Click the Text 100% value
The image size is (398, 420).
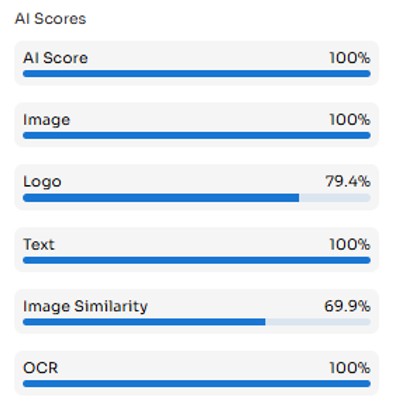click(350, 244)
